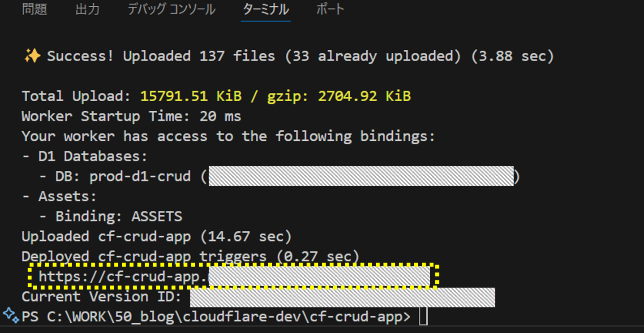The width and height of the screenshot is (644, 333).
Task: Show the ポート tab
Action: [330, 9]
